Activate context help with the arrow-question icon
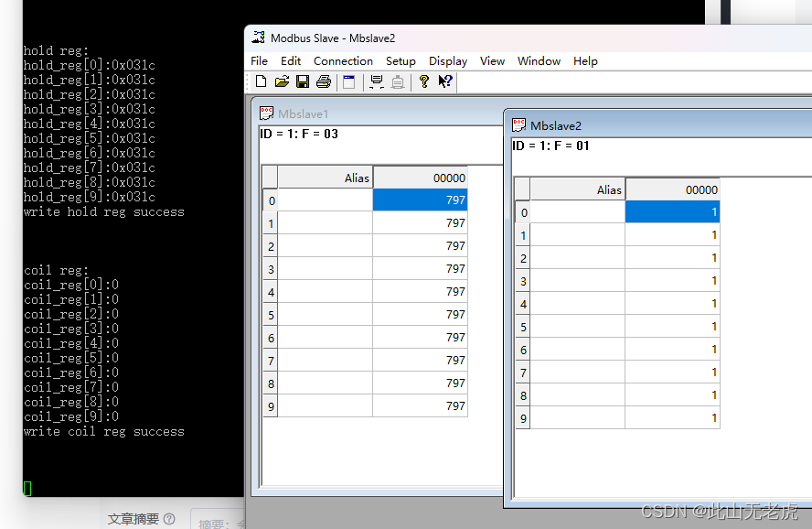 point(444,81)
